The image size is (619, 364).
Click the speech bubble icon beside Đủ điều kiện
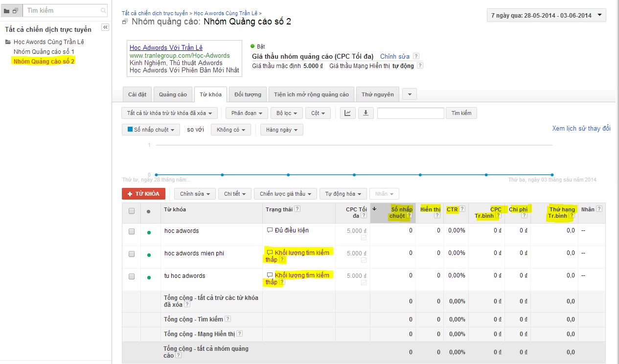tap(269, 230)
